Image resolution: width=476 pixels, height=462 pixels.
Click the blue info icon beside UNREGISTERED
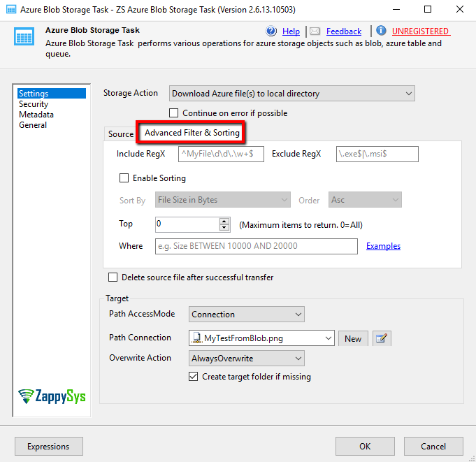(x=381, y=30)
